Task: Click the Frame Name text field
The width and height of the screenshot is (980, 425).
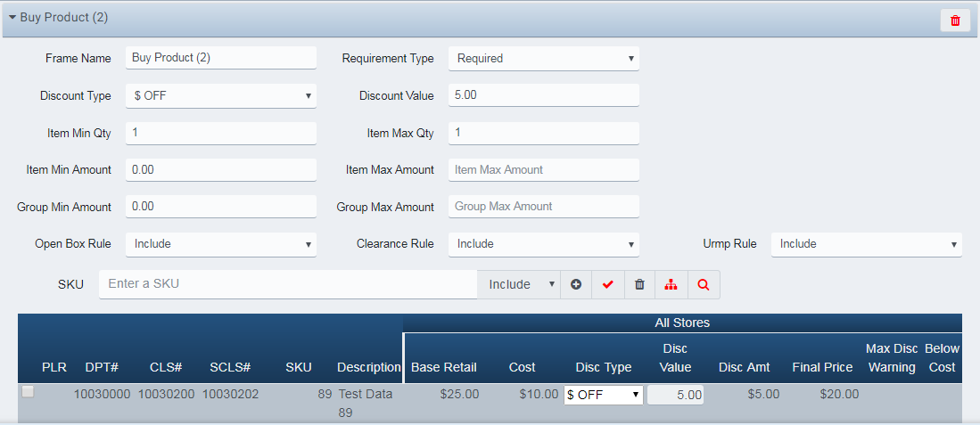Action: click(221, 58)
